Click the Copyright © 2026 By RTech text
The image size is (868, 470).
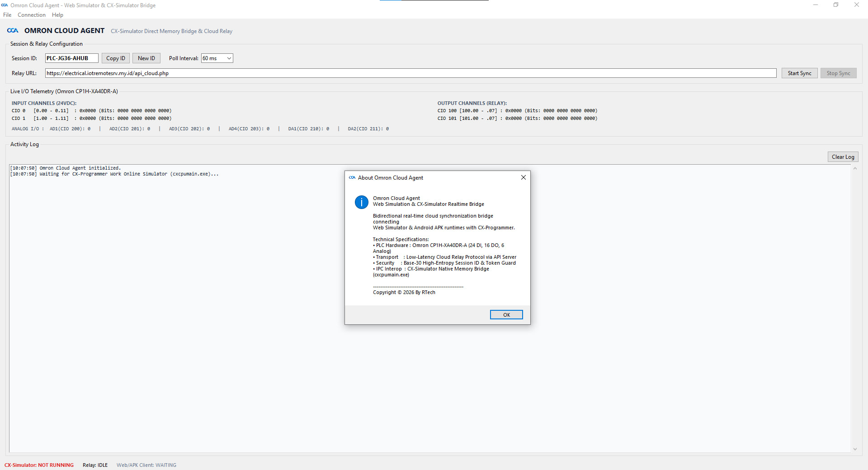pyautogui.click(x=404, y=292)
